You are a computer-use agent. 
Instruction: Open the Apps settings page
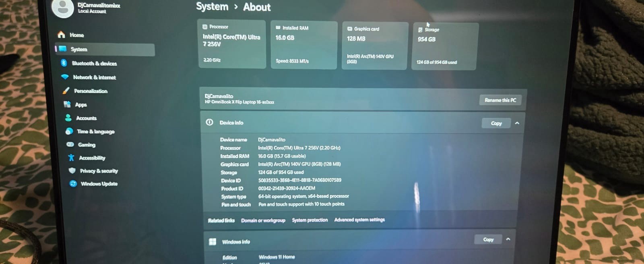[81, 104]
